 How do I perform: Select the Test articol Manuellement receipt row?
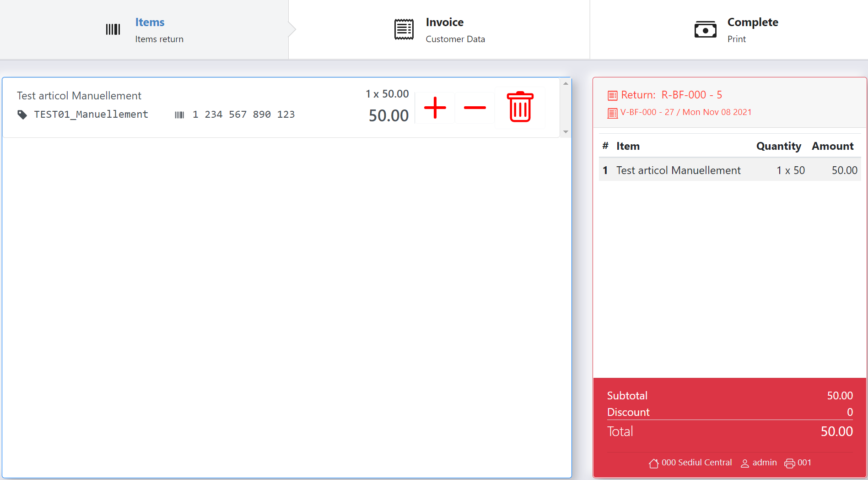730,170
